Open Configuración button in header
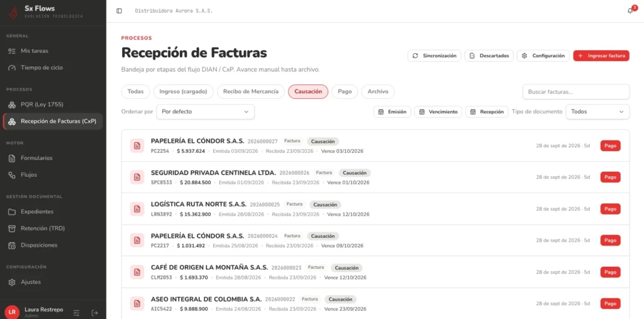 pyautogui.click(x=543, y=55)
